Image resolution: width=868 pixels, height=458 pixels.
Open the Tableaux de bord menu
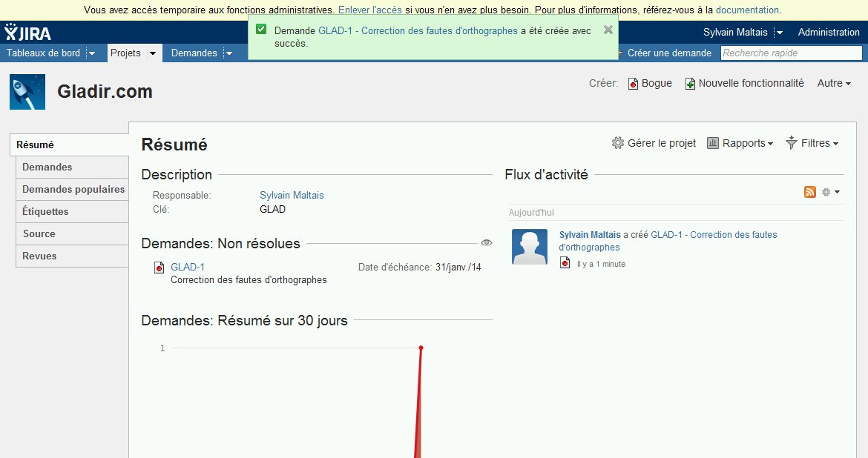(43, 53)
